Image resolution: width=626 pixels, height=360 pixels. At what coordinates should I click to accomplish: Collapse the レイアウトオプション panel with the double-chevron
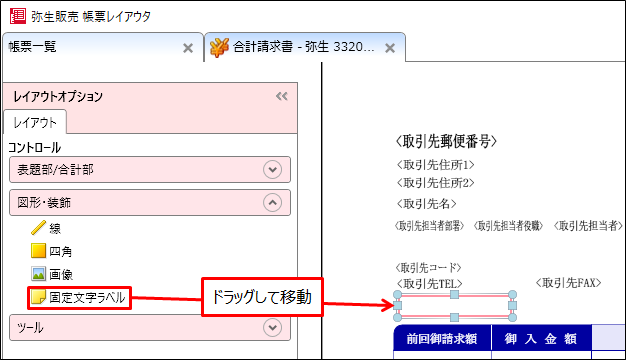281,96
